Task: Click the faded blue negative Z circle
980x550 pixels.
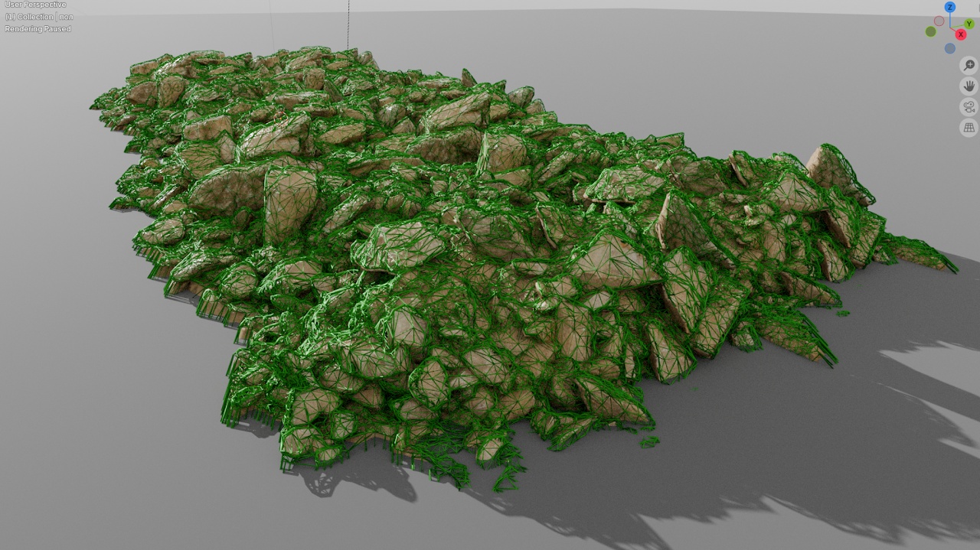Action: click(x=949, y=48)
